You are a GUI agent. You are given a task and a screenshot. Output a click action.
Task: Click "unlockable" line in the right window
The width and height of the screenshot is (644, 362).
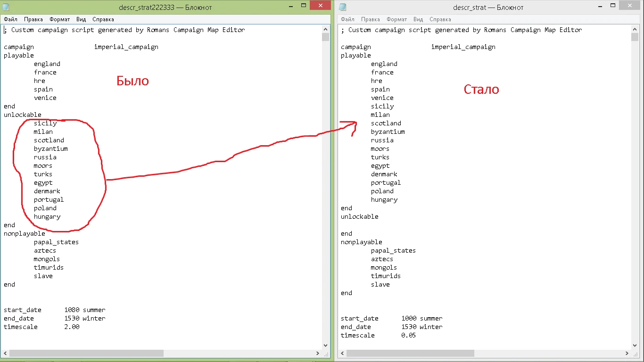360,216
